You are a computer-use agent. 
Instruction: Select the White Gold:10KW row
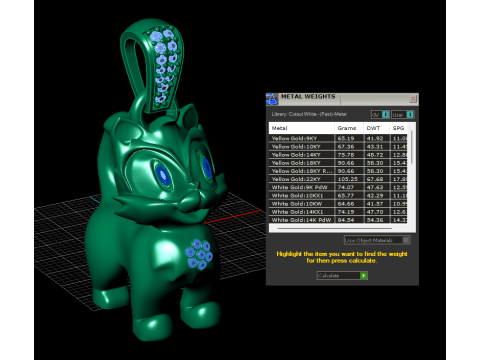(x=338, y=204)
